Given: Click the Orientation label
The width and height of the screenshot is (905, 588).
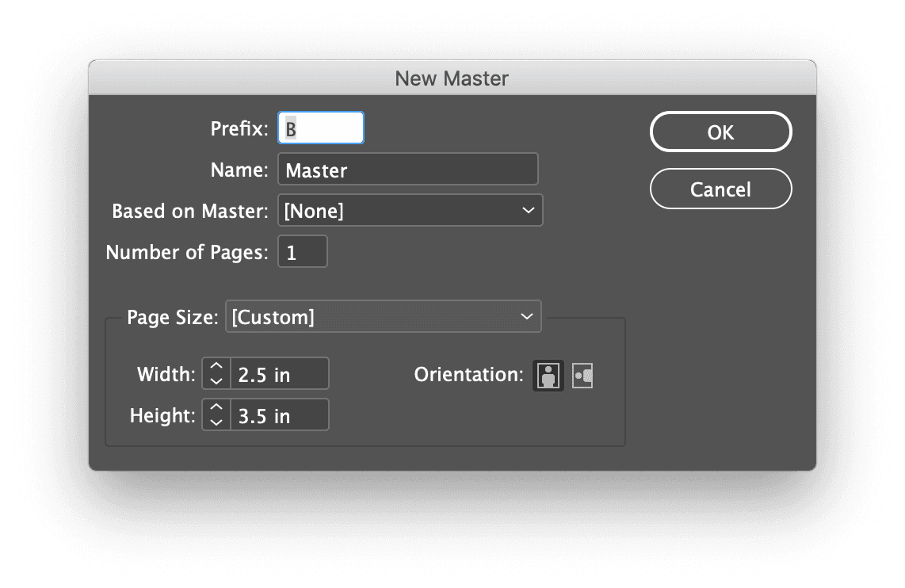Looking at the screenshot, I should pos(468,375).
